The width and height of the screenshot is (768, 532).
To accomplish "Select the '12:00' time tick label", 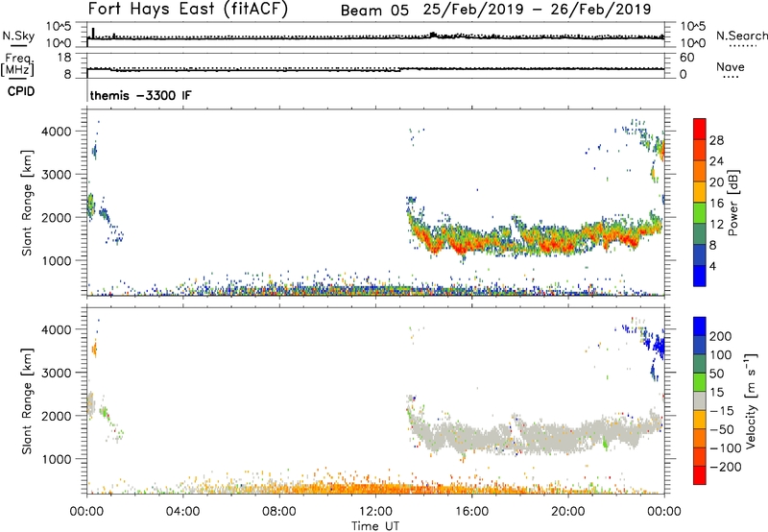I will [375, 512].
